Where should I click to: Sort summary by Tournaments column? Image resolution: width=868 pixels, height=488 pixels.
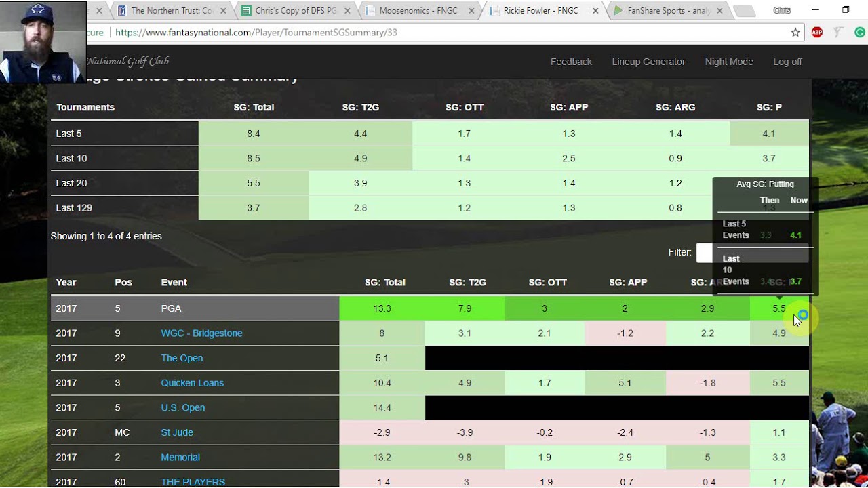(85, 107)
